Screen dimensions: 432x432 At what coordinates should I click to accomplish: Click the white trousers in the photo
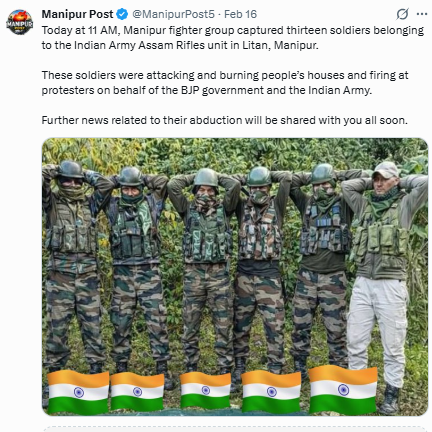tap(378, 328)
